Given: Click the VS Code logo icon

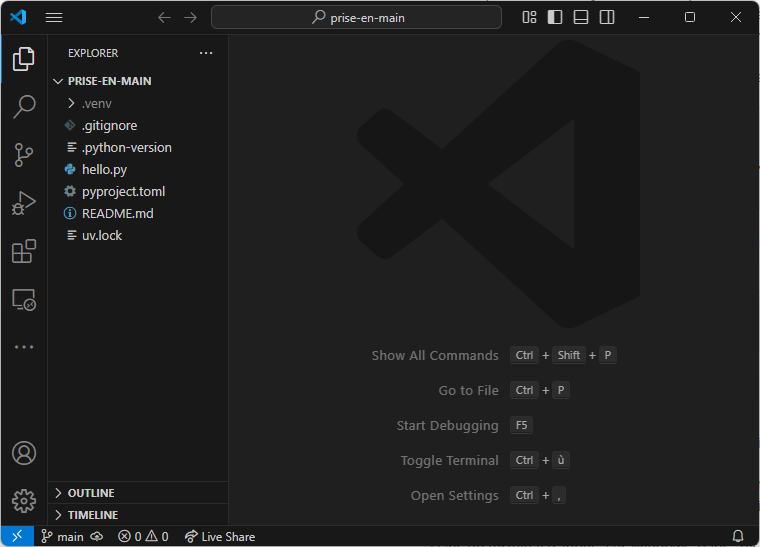Looking at the screenshot, I should [18, 17].
